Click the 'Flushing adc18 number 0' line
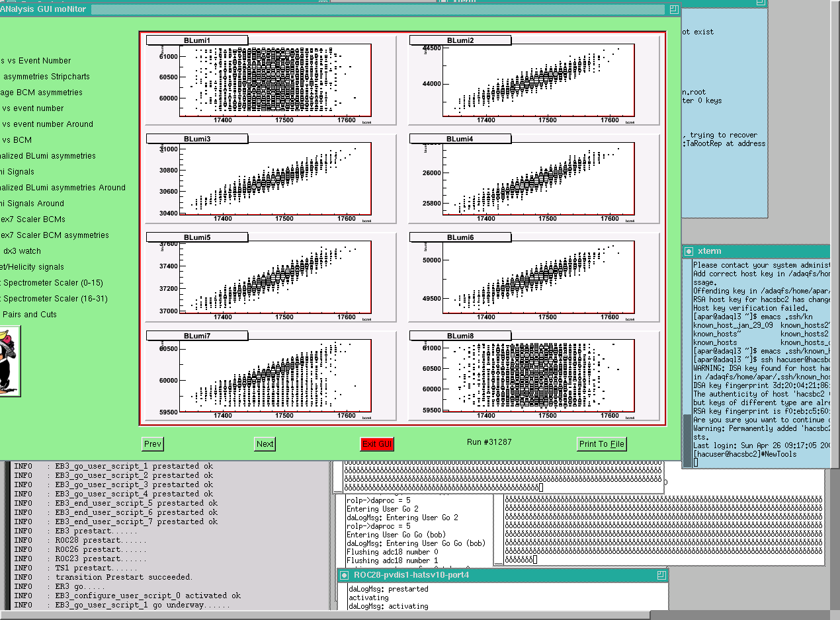The width and height of the screenshot is (840, 620). click(392, 552)
